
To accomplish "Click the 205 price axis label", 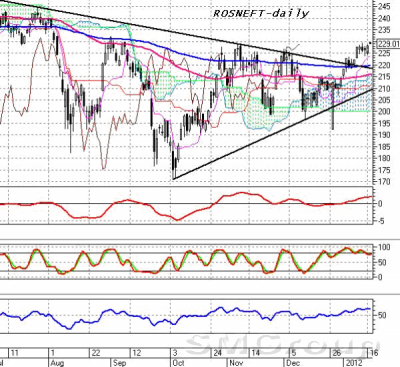I will (x=384, y=100).
